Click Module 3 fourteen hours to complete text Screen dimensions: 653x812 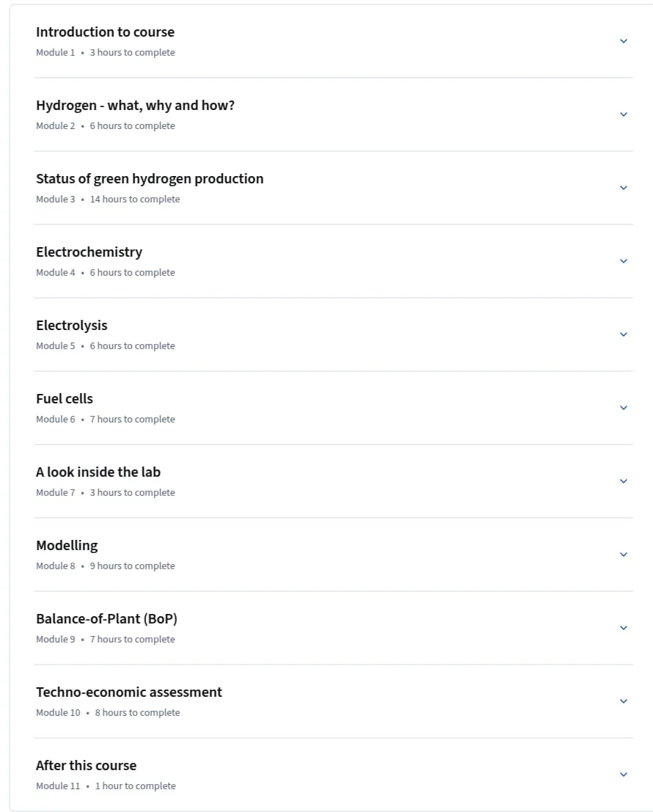tap(108, 200)
